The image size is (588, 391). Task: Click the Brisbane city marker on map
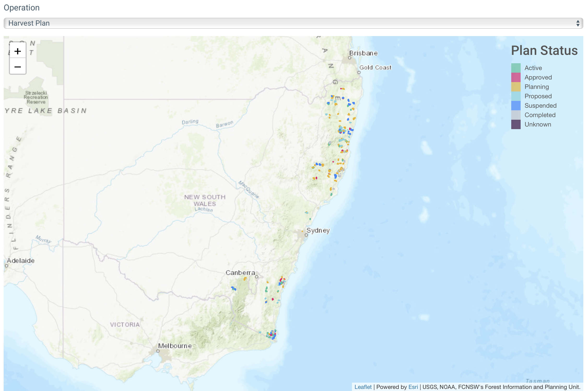point(350,58)
